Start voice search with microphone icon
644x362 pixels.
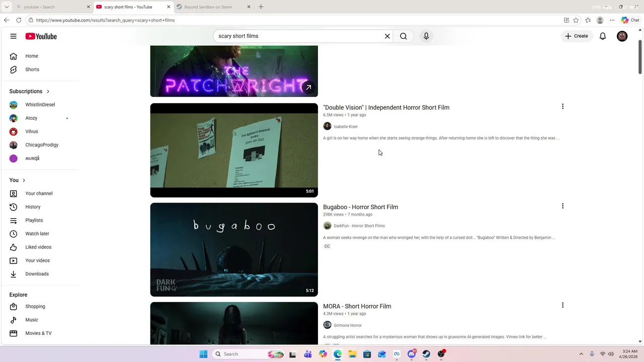(x=426, y=36)
